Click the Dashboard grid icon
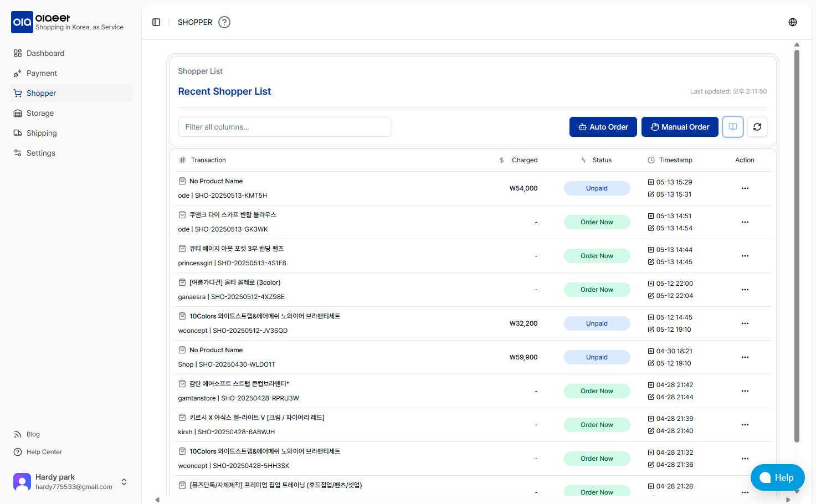 point(18,53)
